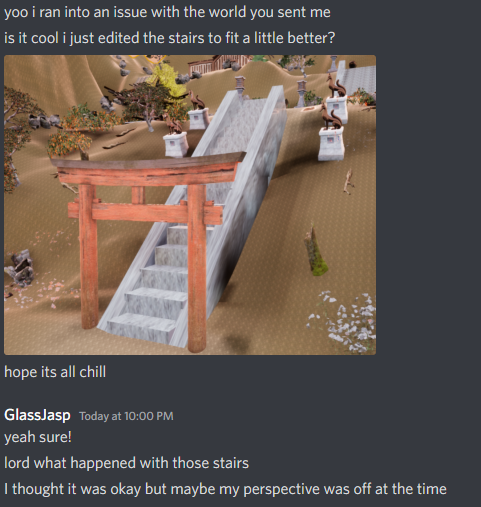Click the Today at 10:00 PM timestamp
This screenshot has height=507, width=481.
point(126,416)
